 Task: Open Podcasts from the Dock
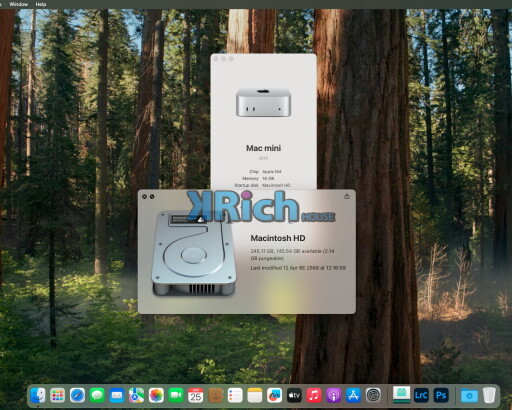pos(333,396)
